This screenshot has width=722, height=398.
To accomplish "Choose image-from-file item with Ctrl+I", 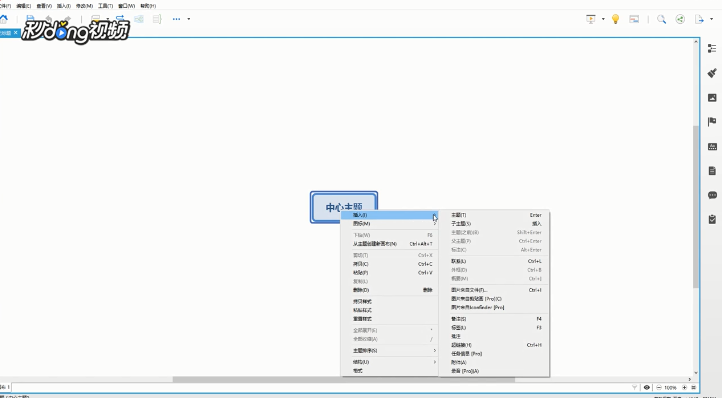I will pos(494,290).
